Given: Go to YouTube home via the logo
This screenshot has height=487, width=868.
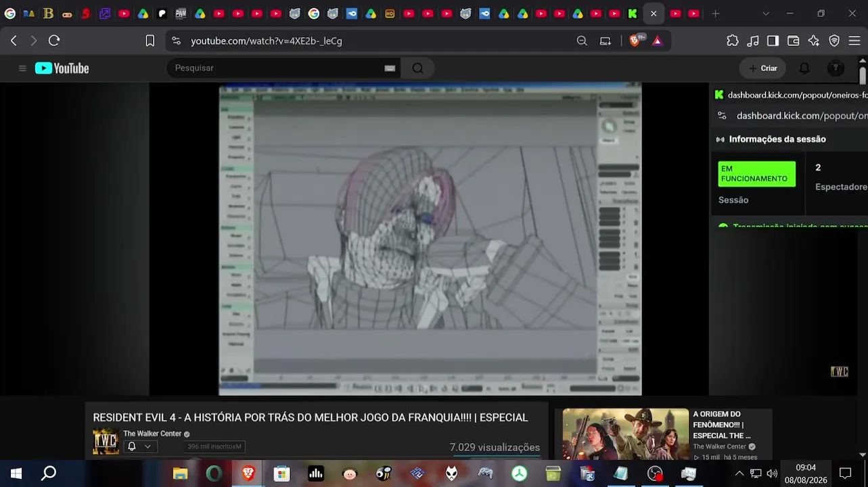Looking at the screenshot, I should pyautogui.click(x=62, y=68).
